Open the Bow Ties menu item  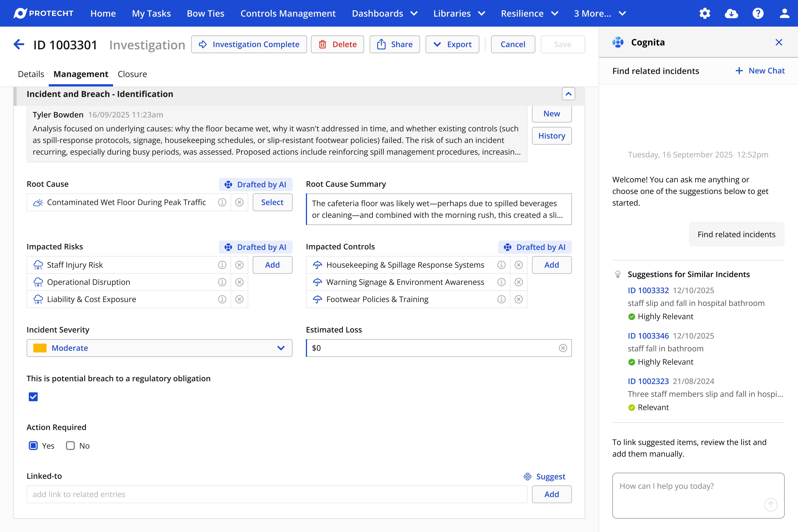point(205,14)
